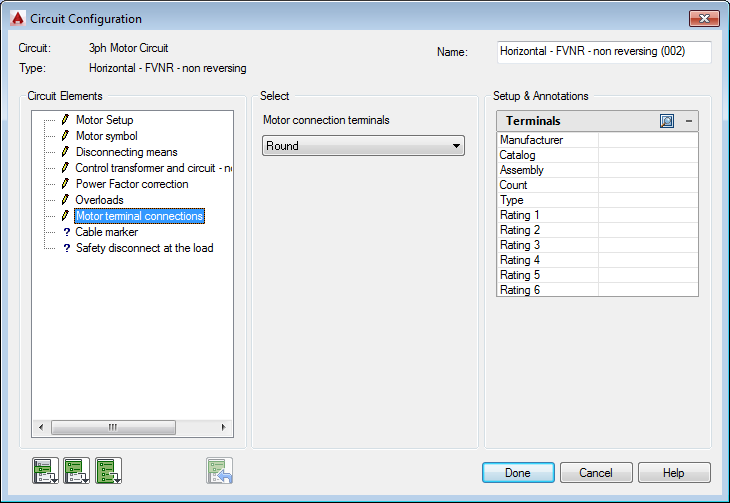Image resolution: width=730 pixels, height=503 pixels.
Task: Click the pencil icon beside Motor Setup
Action: coord(65,120)
